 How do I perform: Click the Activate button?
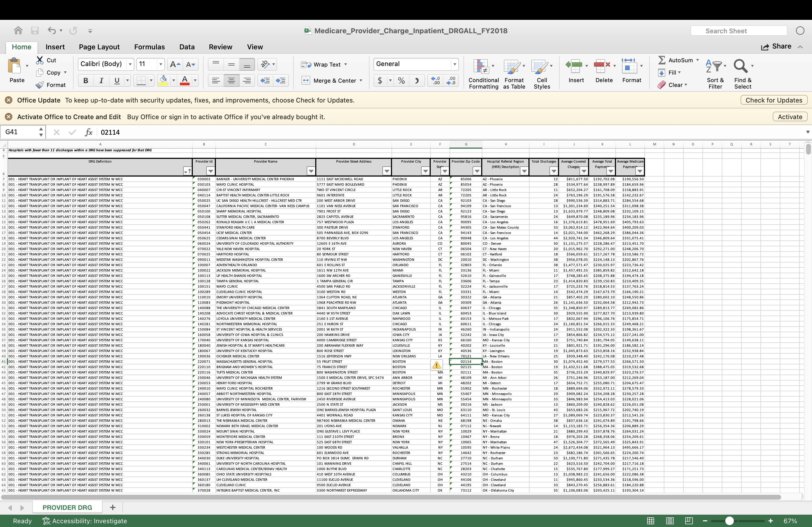coord(789,116)
